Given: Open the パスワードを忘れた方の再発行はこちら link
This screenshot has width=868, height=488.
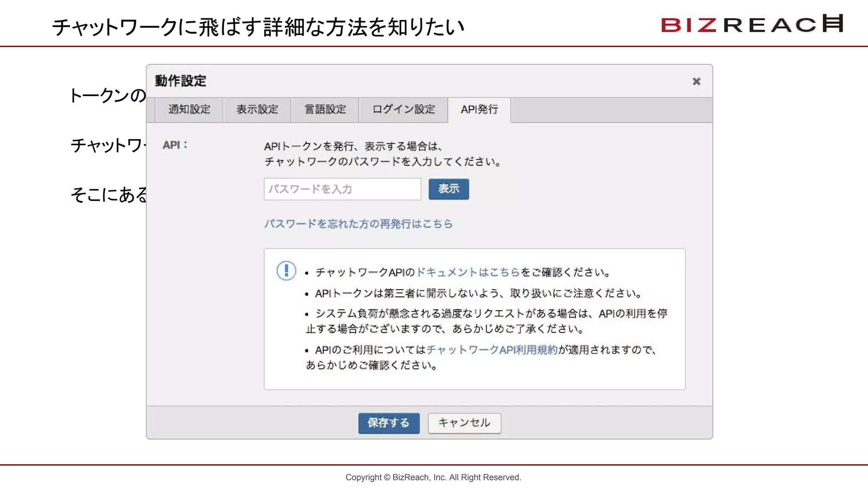Looking at the screenshot, I should (359, 224).
